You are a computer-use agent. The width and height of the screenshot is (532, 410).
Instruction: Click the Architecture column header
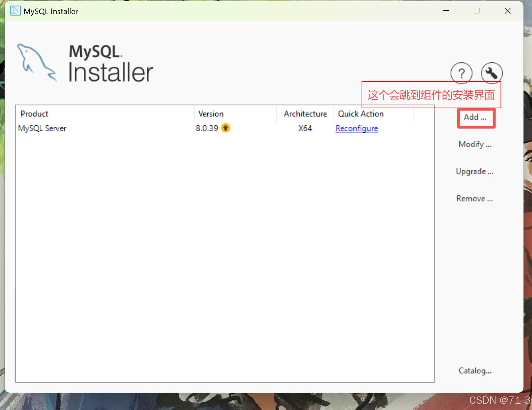[x=305, y=114]
